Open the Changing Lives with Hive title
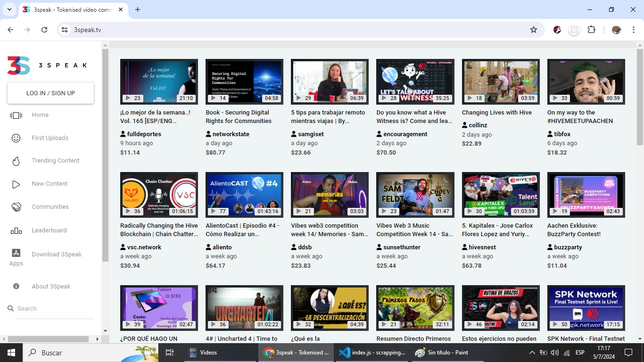The image size is (644, 362). (x=496, y=113)
